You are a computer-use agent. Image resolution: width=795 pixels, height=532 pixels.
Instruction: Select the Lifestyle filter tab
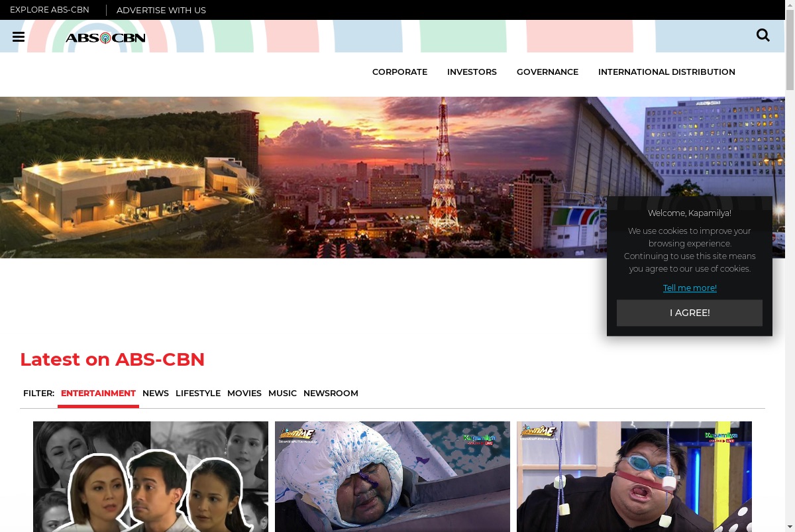[198, 393]
